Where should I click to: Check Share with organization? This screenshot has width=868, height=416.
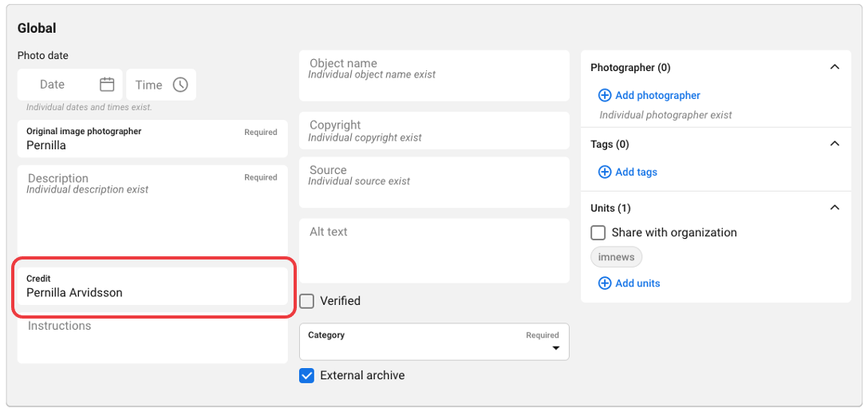pos(598,233)
